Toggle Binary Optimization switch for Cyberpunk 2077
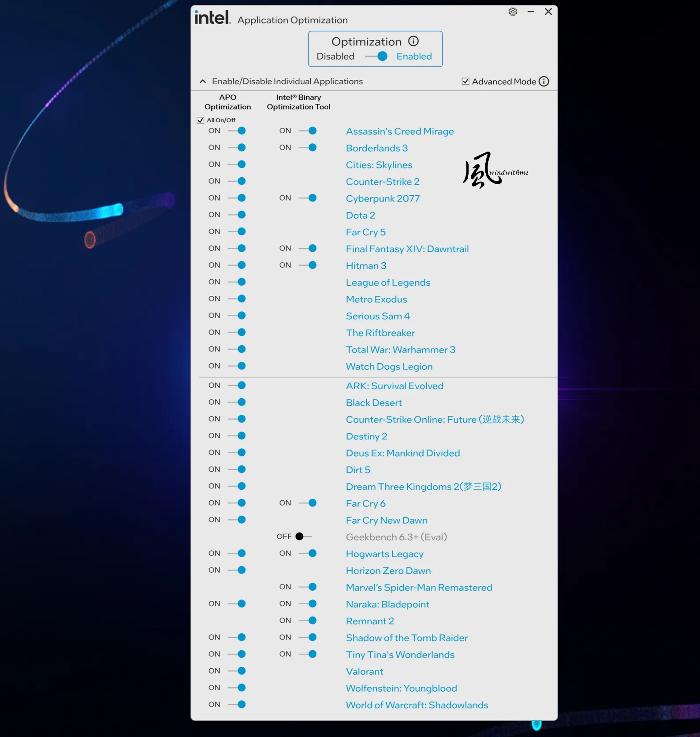This screenshot has height=737, width=700. click(x=308, y=198)
